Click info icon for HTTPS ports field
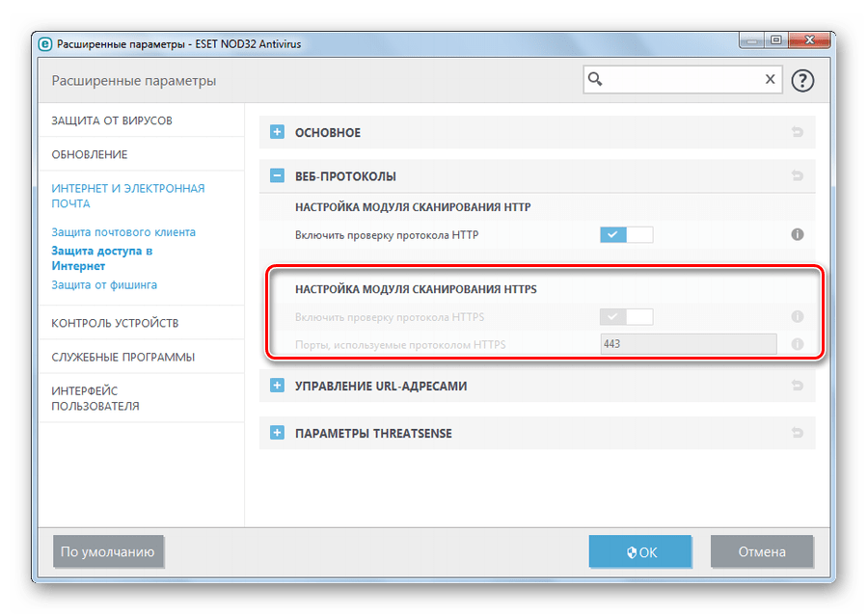The image size is (868, 615). (x=798, y=344)
